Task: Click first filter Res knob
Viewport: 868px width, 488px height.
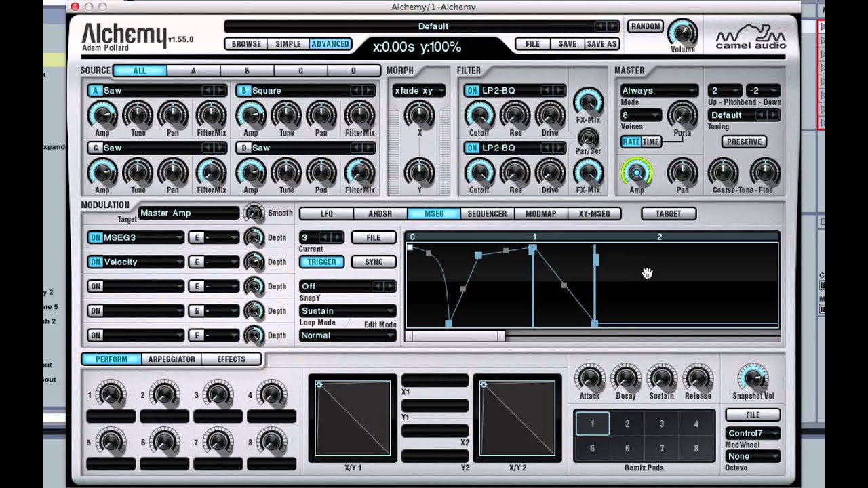Action: coord(515,115)
